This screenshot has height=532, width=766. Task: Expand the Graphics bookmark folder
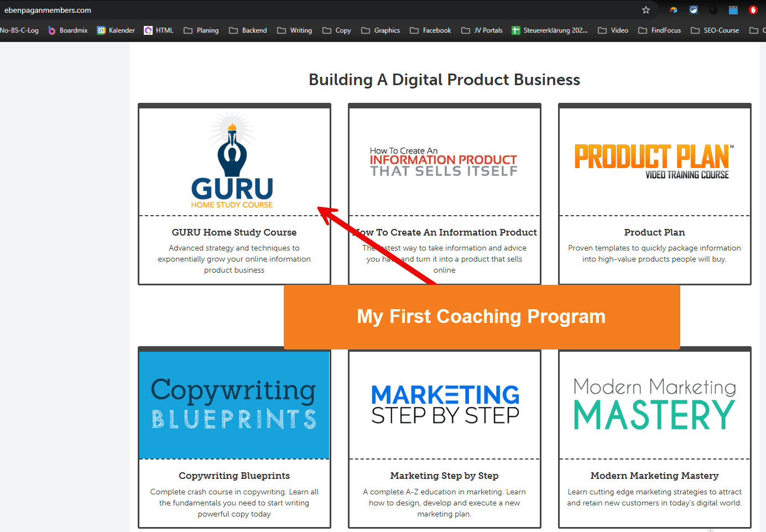coord(381,30)
